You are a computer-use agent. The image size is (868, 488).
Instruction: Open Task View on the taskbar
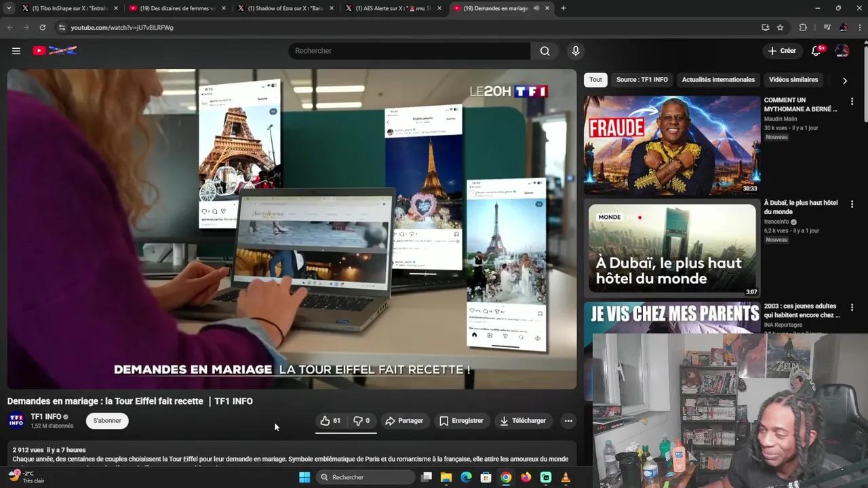pyautogui.click(x=426, y=477)
